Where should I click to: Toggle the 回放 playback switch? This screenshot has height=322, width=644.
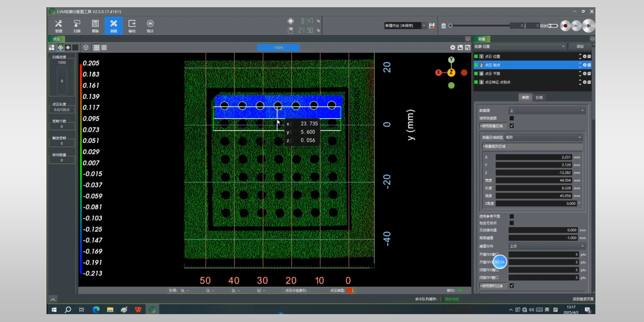tap(553, 26)
